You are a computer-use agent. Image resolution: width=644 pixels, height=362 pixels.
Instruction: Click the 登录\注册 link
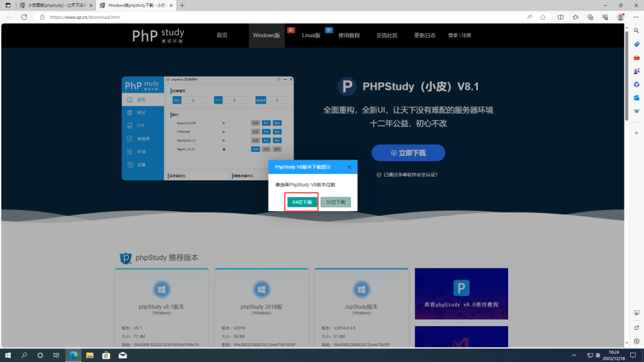pos(459,35)
